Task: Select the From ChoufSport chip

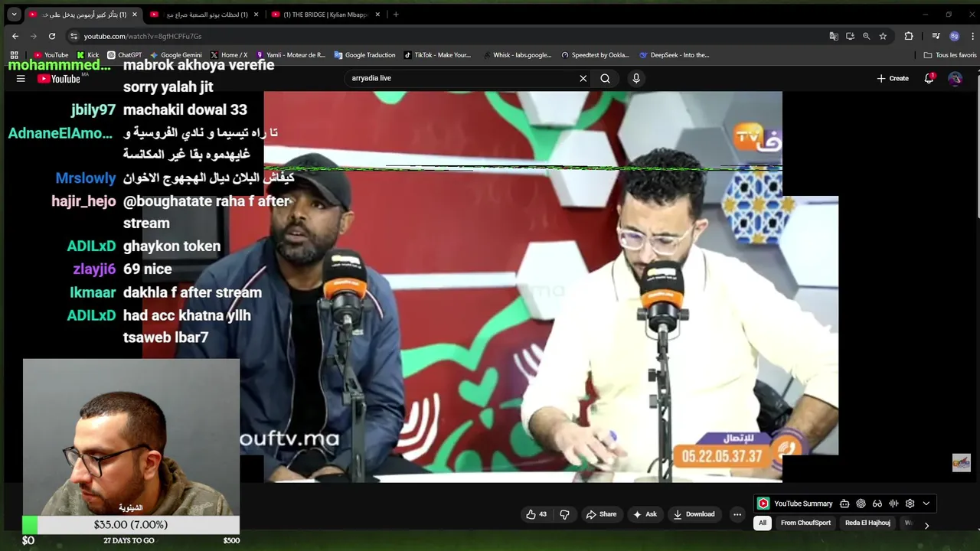Action: click(x=805, y=523)
